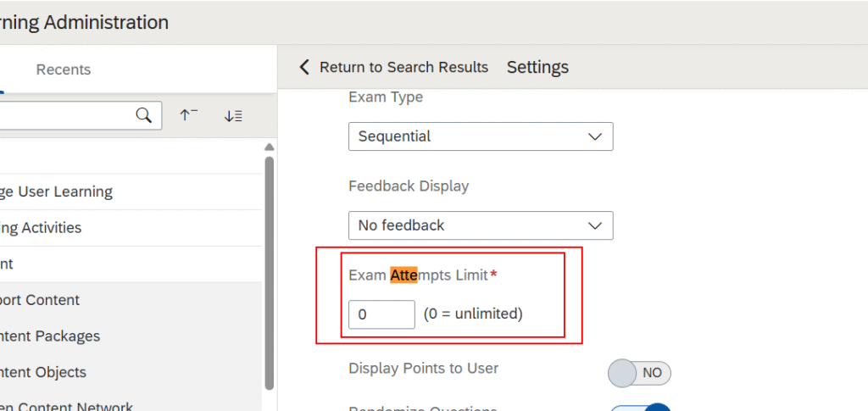Click the Exam Attempts Limit input field
This screenshot has height=411, width=868.
pyautogui.click(x=381, y=314)
